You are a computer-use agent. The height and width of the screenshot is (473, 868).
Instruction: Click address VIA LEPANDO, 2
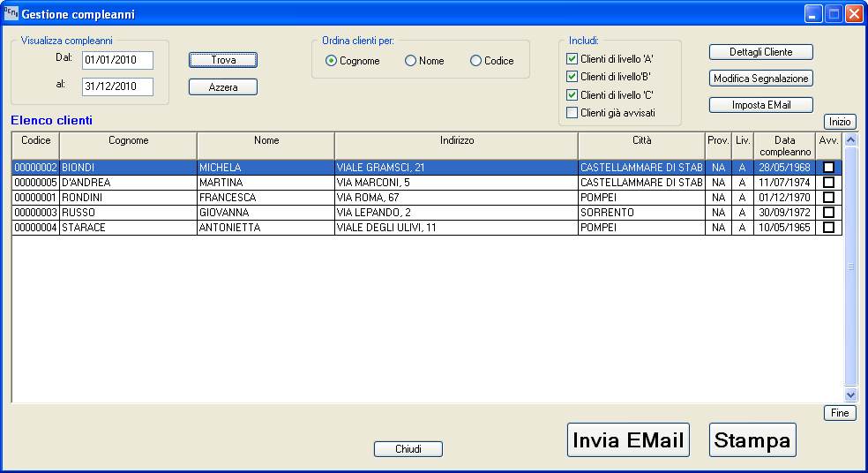(x=456, y=212)
